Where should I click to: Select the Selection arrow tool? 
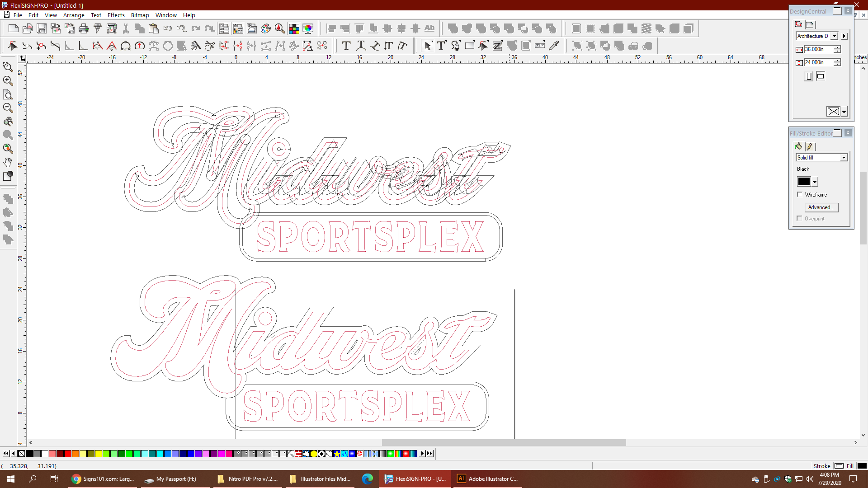tap(428, 46)
